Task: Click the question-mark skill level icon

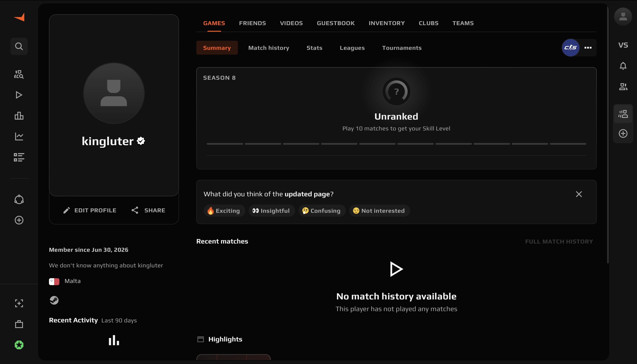Action: [396, 91]
